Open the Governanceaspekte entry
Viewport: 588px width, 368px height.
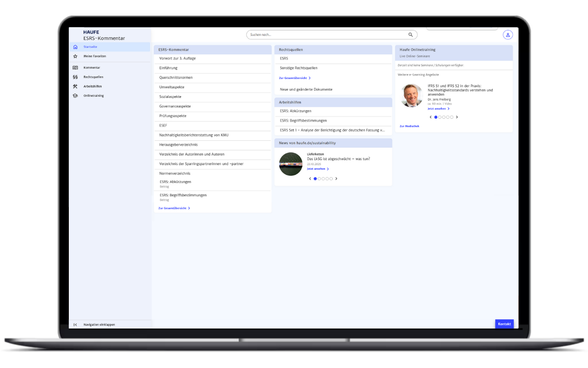213,107
